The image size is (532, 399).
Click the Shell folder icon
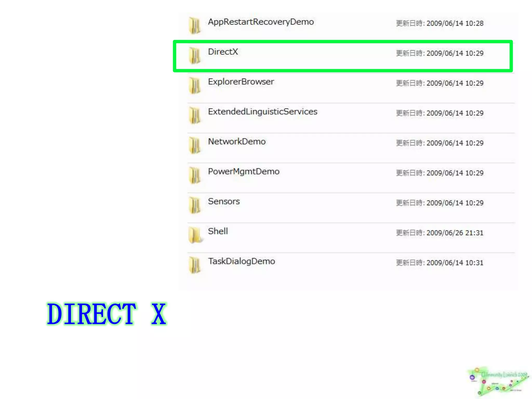(195, 235)
